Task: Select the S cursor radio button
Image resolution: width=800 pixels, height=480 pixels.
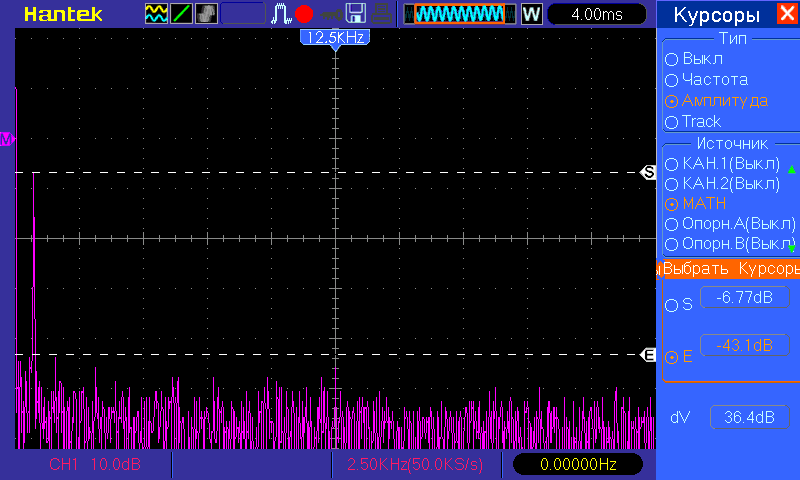Action: 671,306
